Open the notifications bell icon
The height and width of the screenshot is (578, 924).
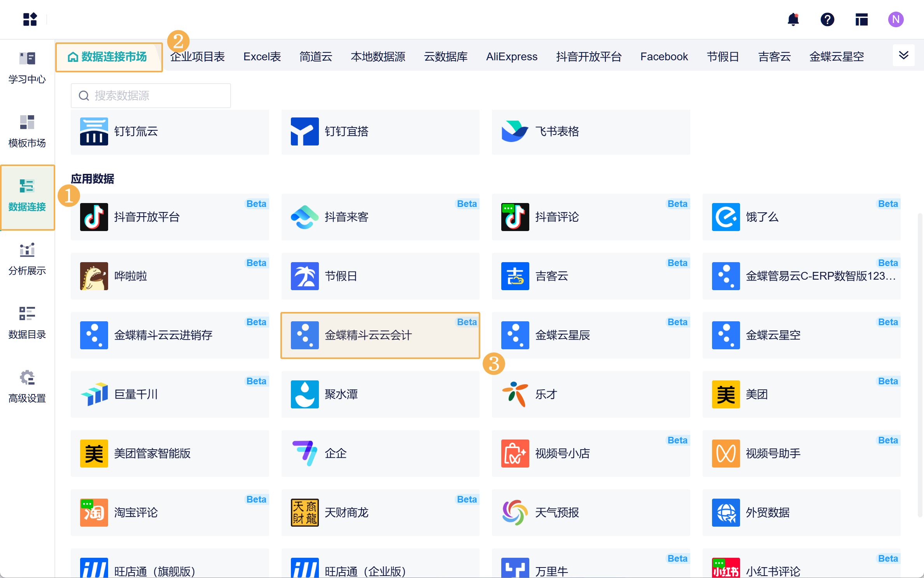click(x=793, y=19)
